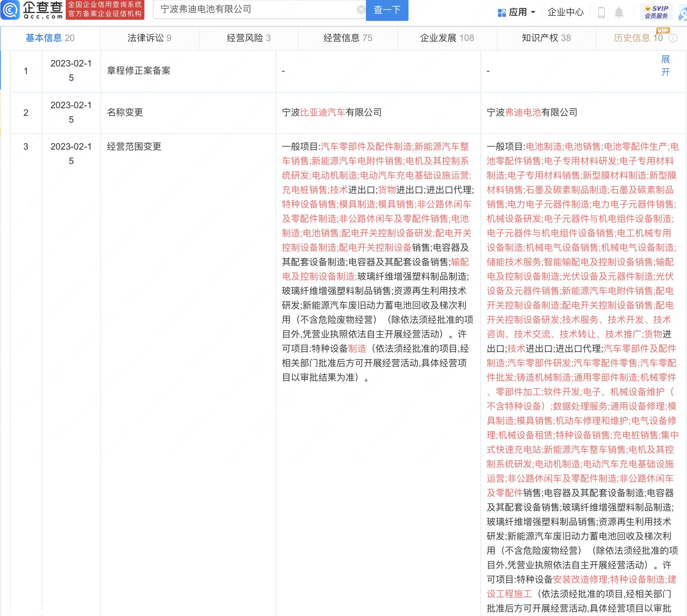The width and height of the screenshot is (687, 616).
Task: Clear the search field with the X icon
Action: [361, 9]
